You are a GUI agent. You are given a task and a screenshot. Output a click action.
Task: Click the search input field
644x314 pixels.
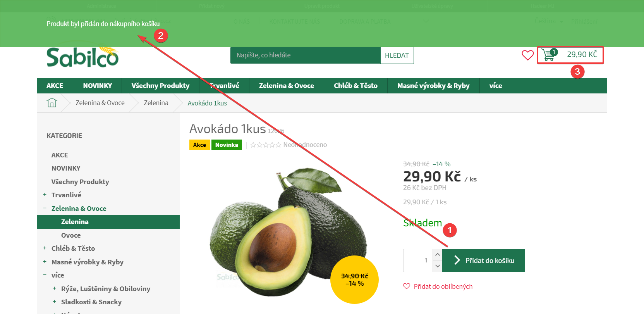[x=305, y=55]
